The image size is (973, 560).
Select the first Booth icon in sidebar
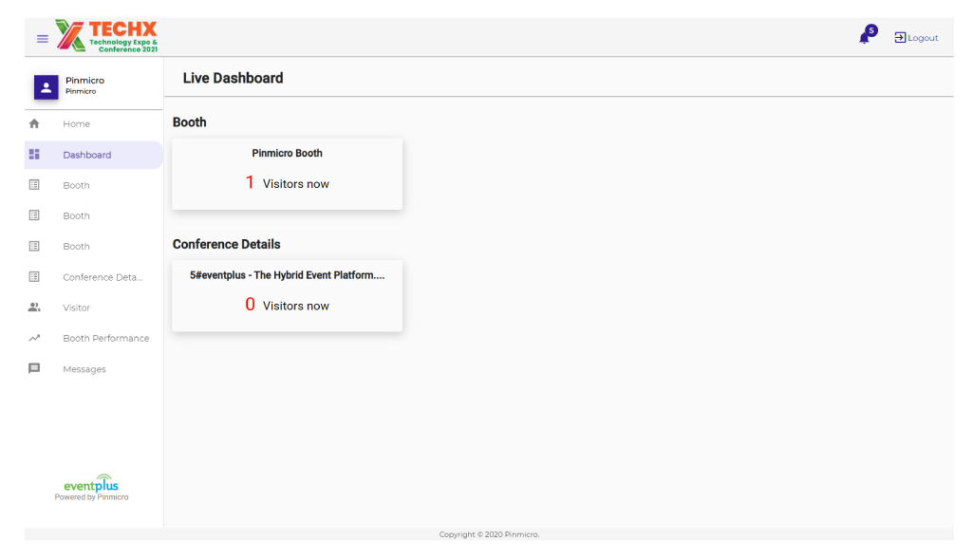point(34,184)
